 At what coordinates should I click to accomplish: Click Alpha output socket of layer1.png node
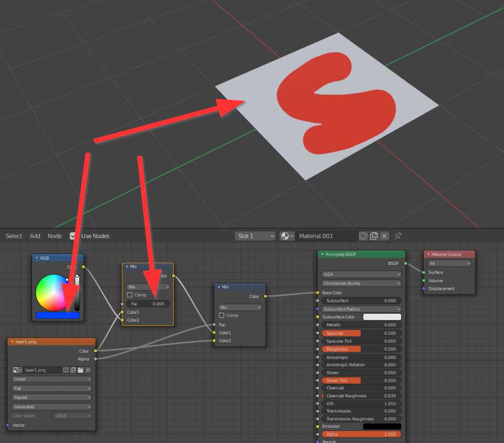[96, 359]
